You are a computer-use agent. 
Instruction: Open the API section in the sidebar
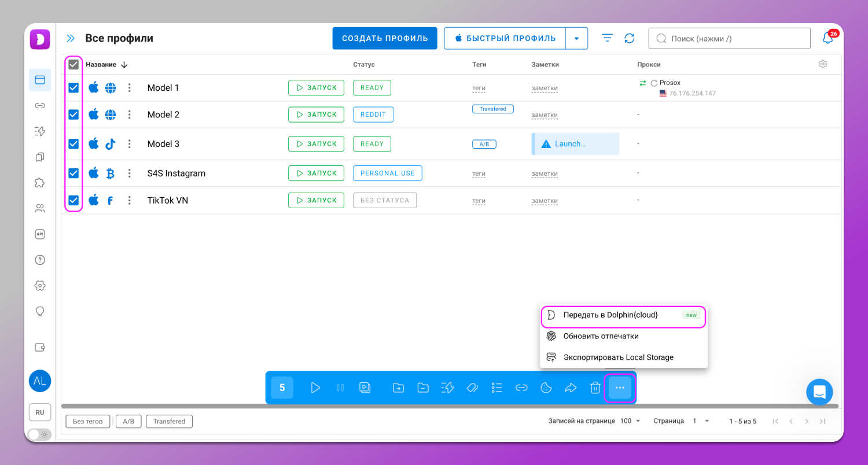pos(40,234)
